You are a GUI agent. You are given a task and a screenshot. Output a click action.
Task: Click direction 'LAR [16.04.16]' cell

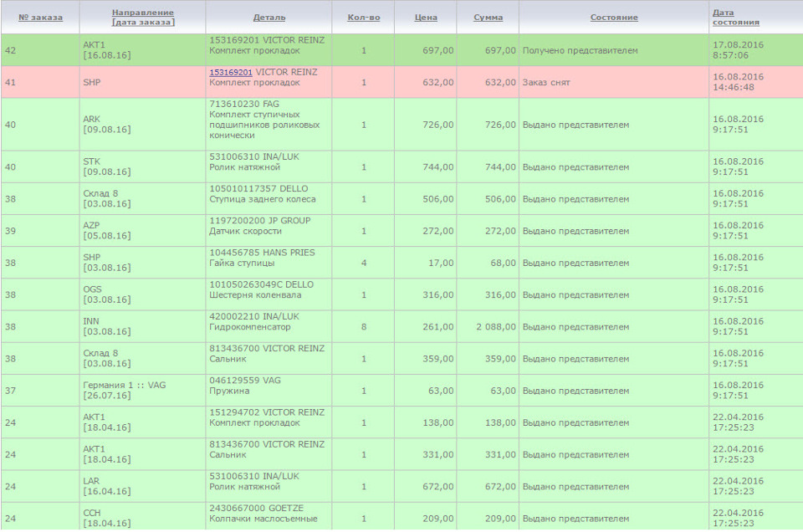pyautogui.click(x=142, y=487)
